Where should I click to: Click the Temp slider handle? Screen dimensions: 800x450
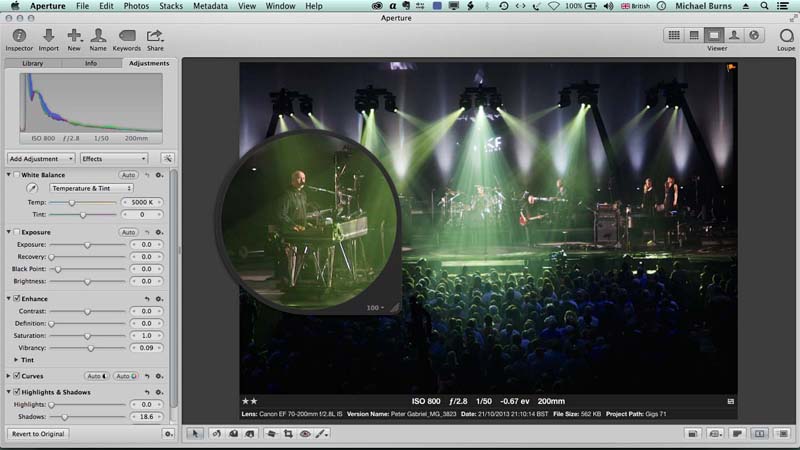(x=72, y=203)
